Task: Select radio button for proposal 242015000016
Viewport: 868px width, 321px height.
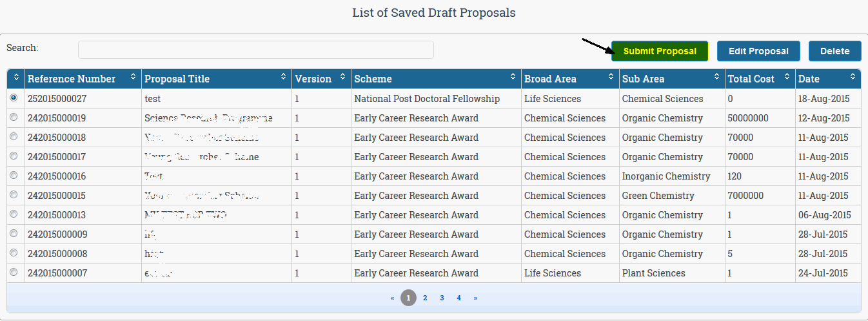Action: 14,175
